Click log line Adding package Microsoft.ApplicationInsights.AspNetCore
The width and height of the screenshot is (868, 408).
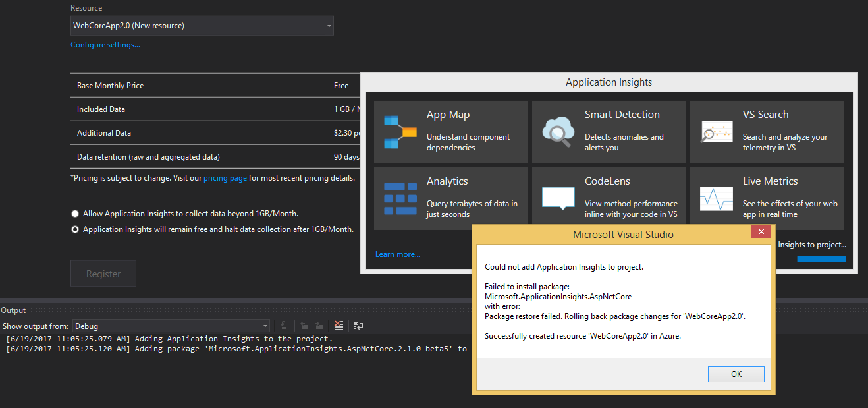click(236, 349)
